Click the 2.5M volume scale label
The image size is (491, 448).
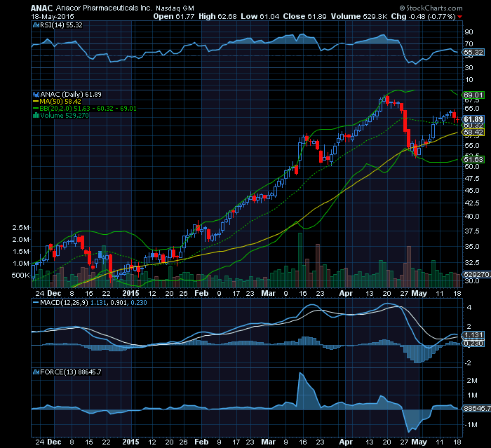coord(20,228)
